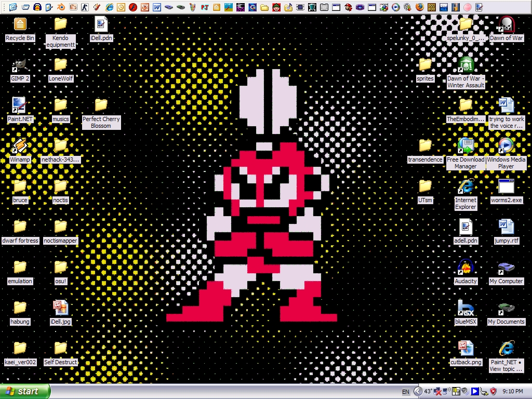
Task: Launch Windows Media Player from top toolbar
Action: [x=395, y=7]
